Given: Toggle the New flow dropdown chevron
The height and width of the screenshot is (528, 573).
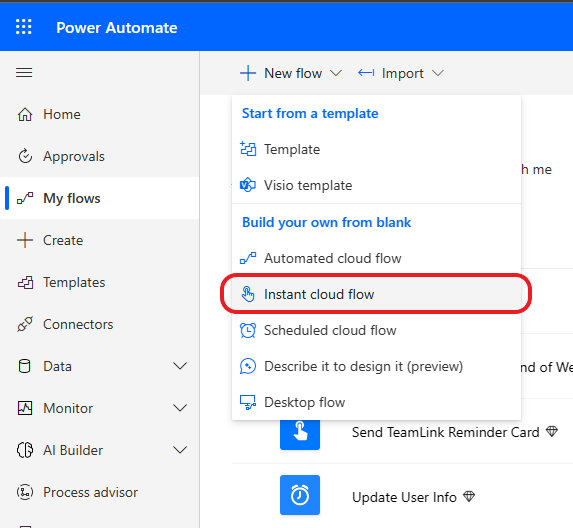Looking at the screenshot, I should coord(335,73).
